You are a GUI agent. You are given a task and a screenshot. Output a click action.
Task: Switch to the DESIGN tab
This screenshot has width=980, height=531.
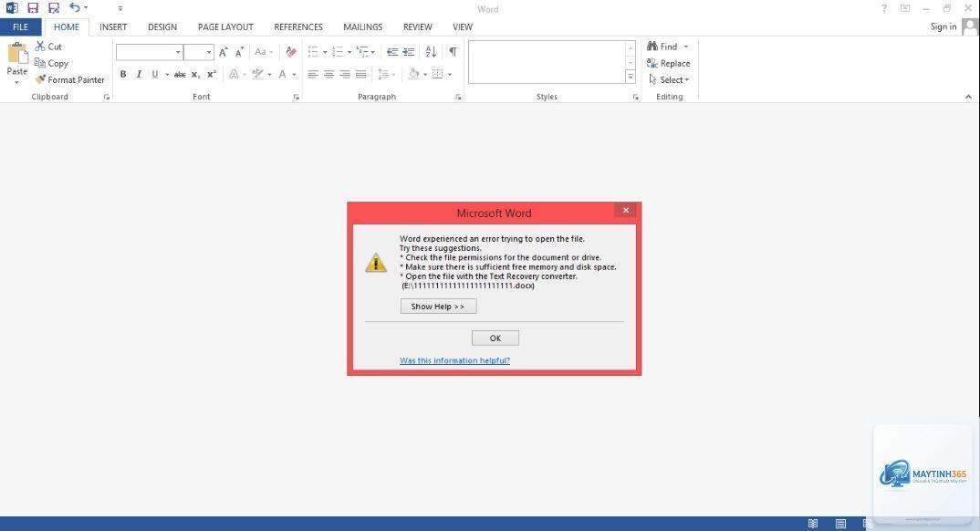(162, 26)
